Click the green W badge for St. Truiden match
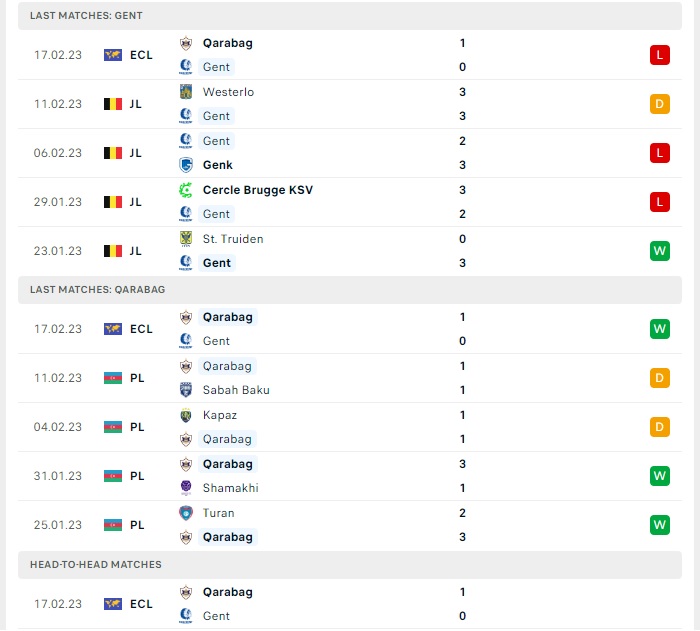 point(659,251)
